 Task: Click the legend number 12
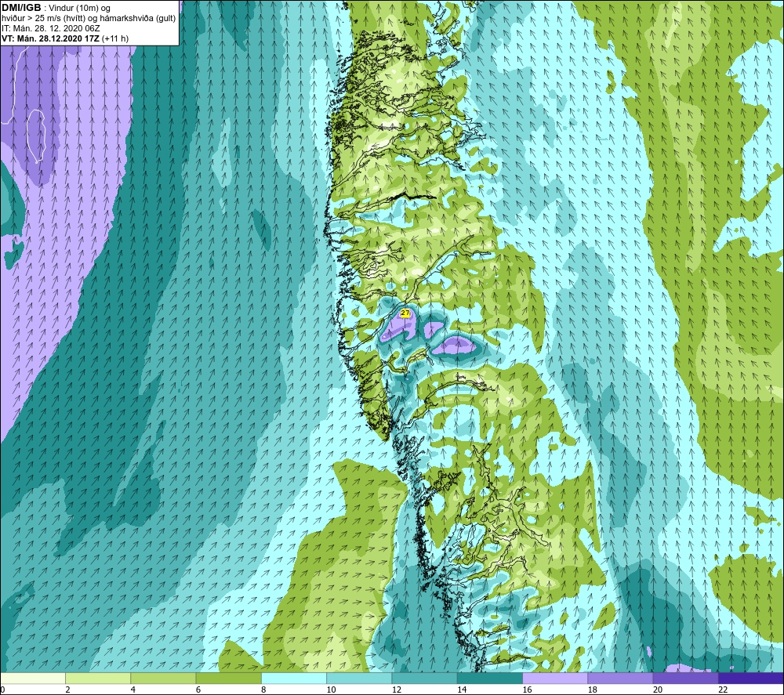click(x=397, y=690)
